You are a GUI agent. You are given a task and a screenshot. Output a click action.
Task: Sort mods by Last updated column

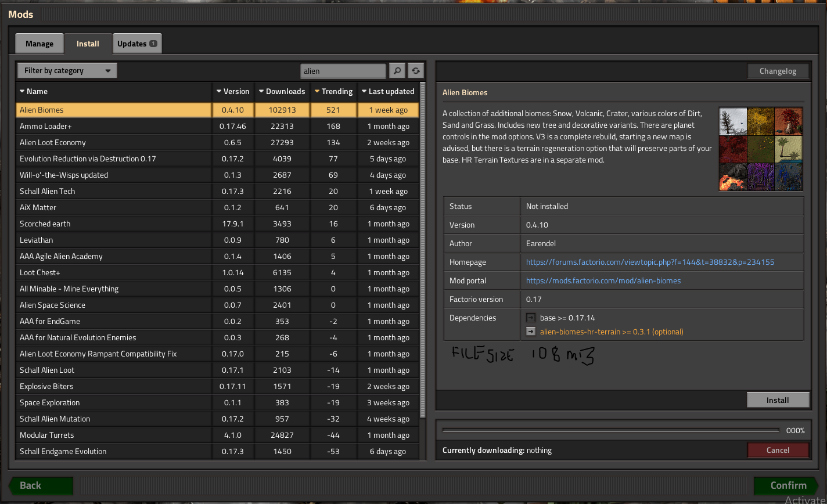[x=387, y=91]
